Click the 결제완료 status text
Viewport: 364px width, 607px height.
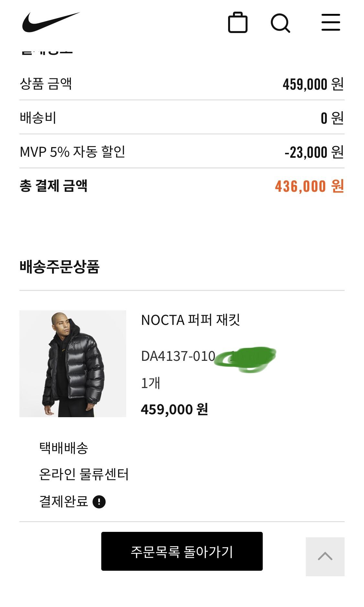coord(64,501)
